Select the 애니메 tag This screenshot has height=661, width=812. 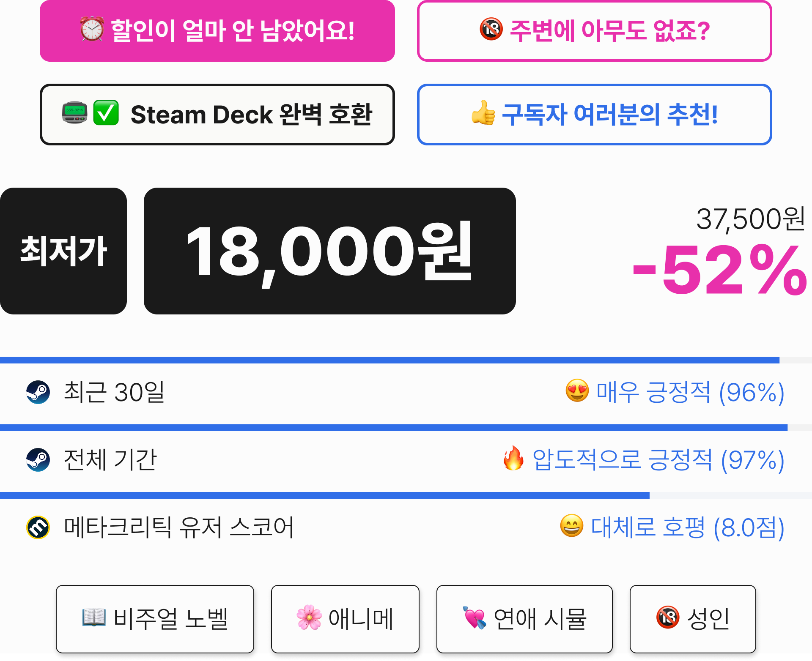coord(345,619)
